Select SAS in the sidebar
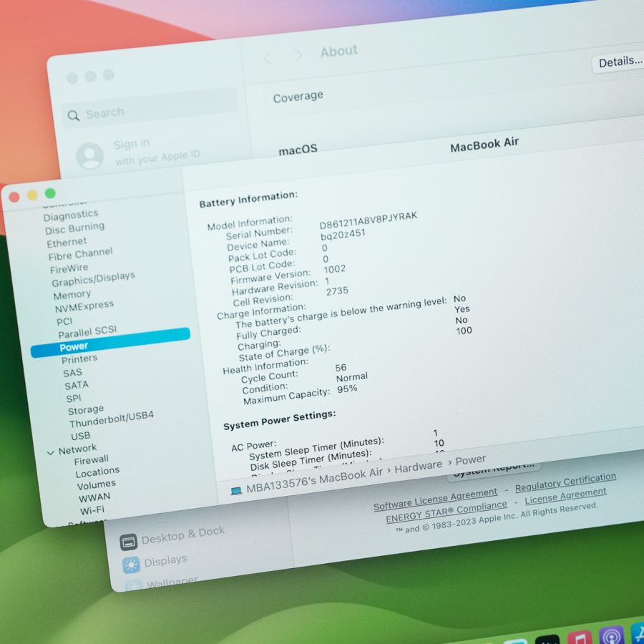 [x=72, y=373]
